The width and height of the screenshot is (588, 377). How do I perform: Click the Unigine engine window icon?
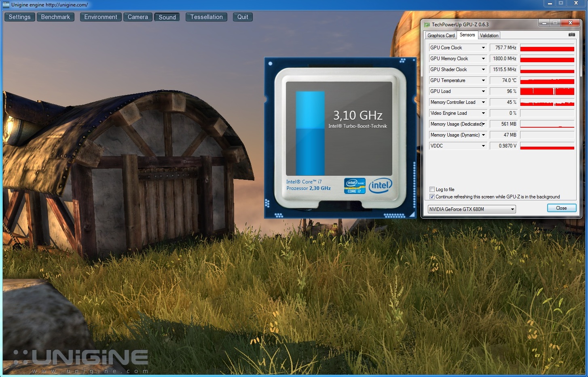point(6,5)
